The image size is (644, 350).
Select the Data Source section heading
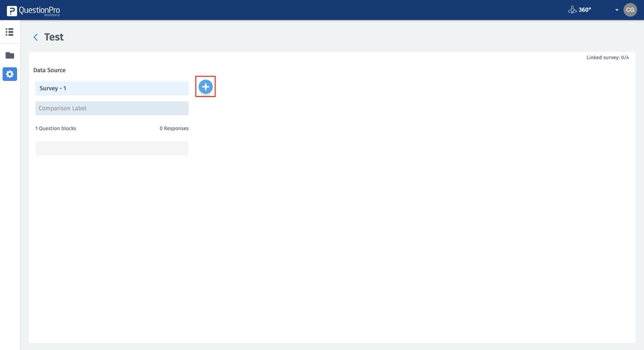49,70
